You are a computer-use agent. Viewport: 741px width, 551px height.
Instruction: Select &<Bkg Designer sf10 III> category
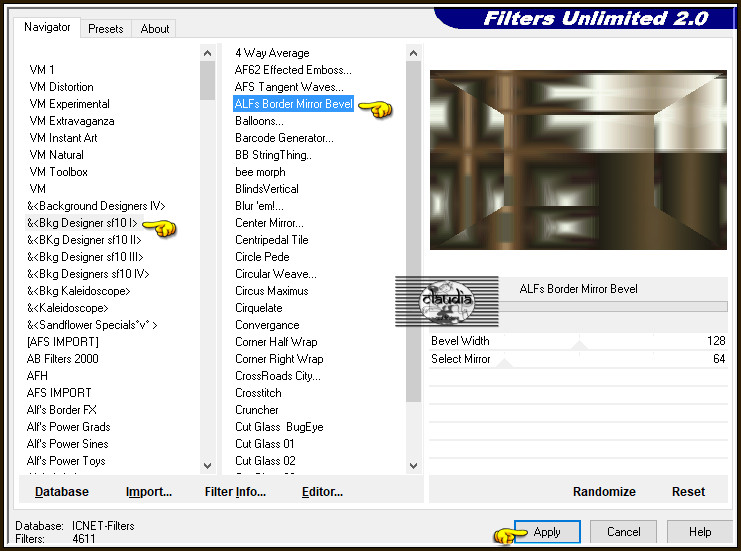(x=85, y=257)
